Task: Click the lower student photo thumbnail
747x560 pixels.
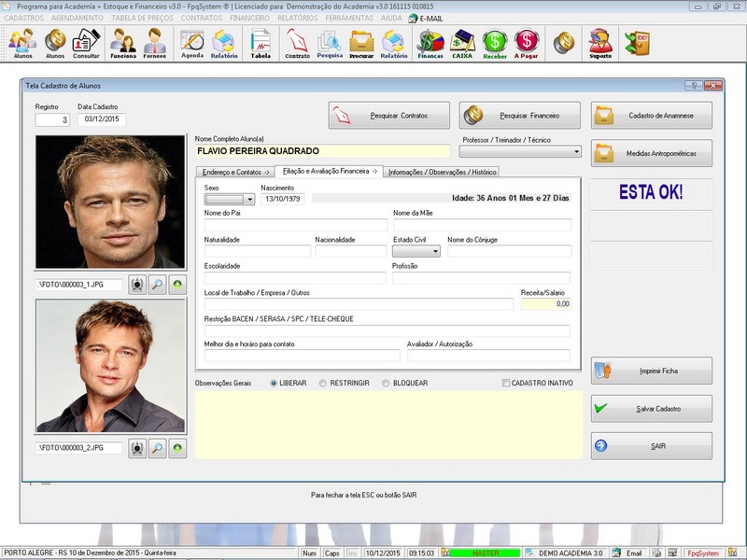Action: (110, 366)
